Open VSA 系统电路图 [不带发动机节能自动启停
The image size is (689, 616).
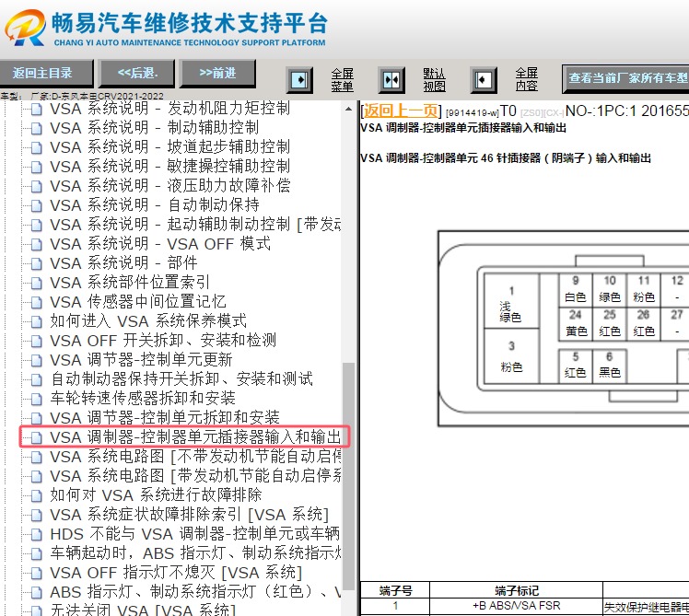point(195,457)
